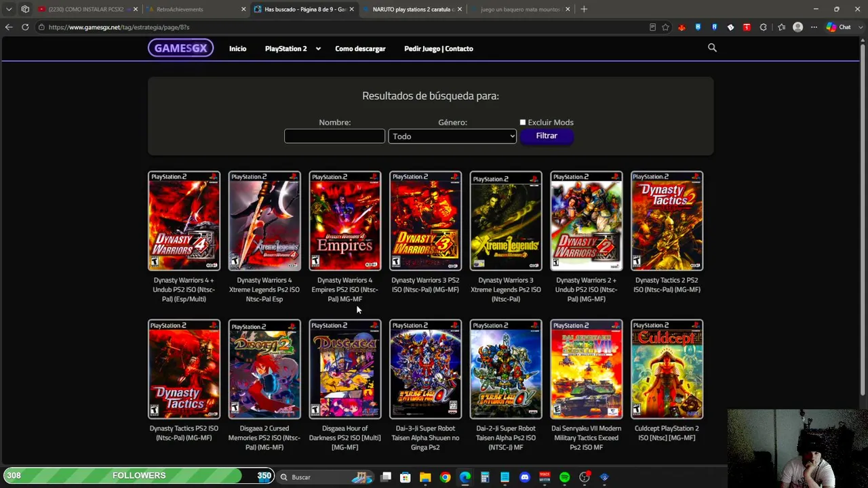Go back to the previous page

tap(9, 27)
